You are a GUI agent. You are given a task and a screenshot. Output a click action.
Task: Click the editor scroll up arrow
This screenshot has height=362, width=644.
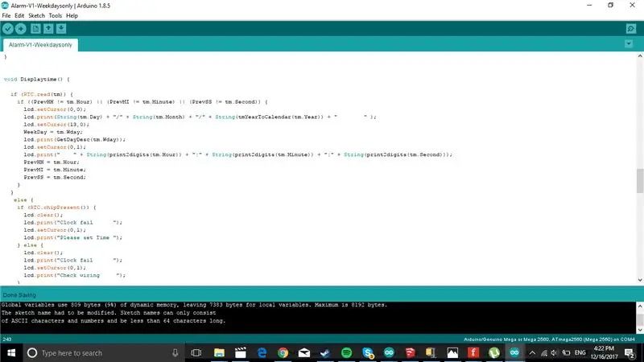(x=640, y=56)
